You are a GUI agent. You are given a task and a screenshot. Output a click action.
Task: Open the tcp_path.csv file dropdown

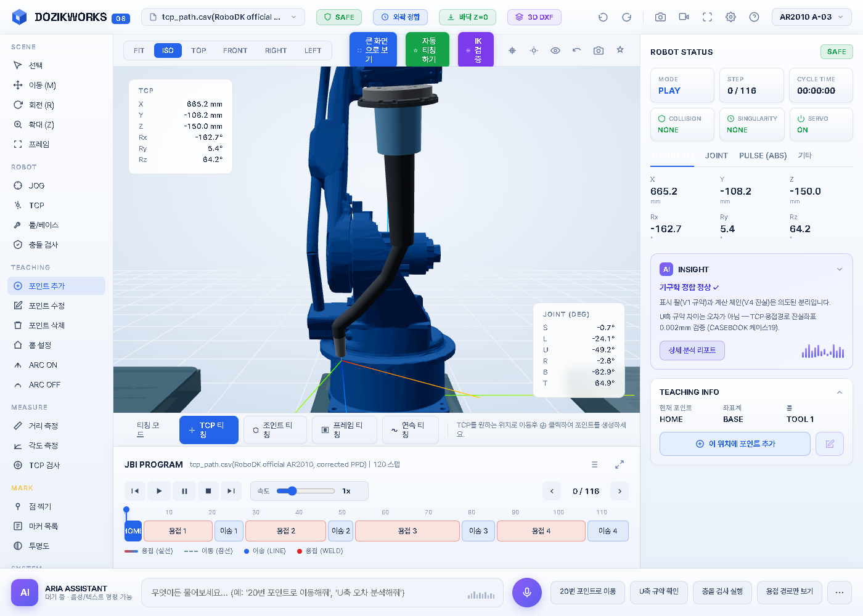223,17
